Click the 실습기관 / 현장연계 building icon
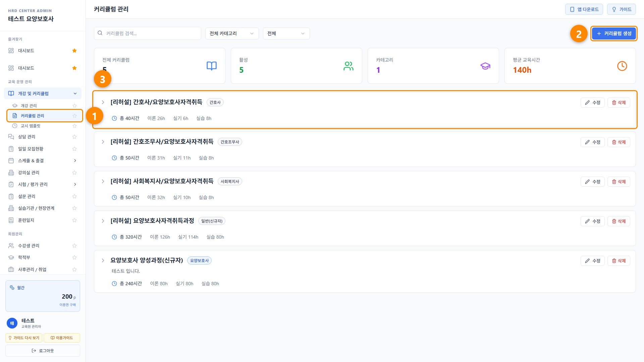Screen dimensions: 644x362 tap(11, 208)
